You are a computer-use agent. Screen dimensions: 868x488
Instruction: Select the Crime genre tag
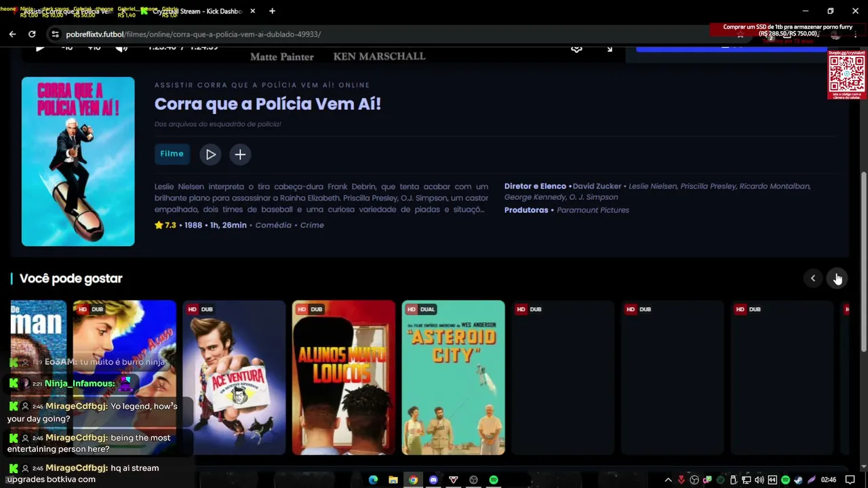coord(312,225)
